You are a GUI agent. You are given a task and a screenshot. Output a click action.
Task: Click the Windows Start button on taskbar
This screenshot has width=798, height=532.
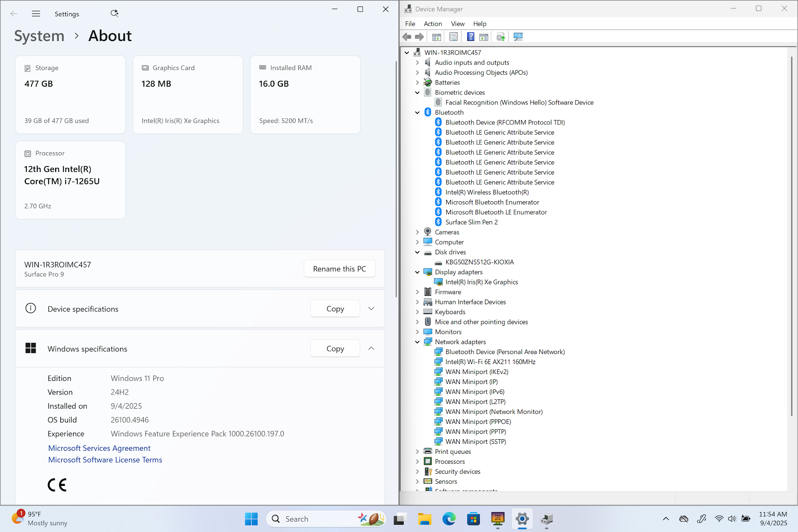click(251, 519)
